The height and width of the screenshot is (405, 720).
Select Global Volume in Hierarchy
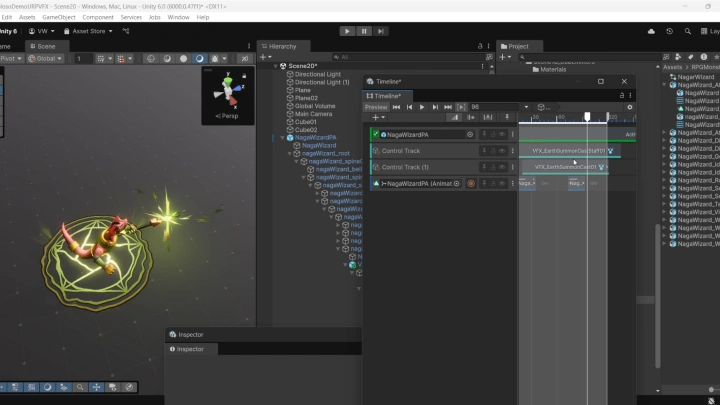pyautogui.click(x=315, y=106)
